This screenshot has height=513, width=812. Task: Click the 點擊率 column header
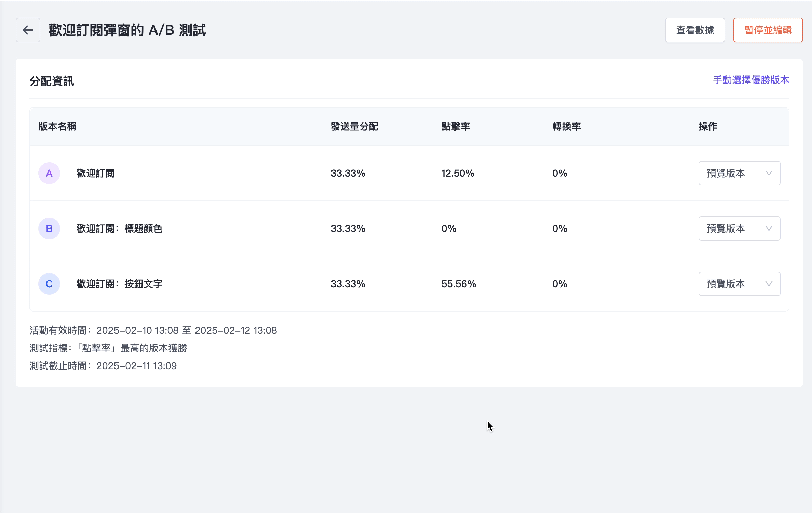coord(456,127)
